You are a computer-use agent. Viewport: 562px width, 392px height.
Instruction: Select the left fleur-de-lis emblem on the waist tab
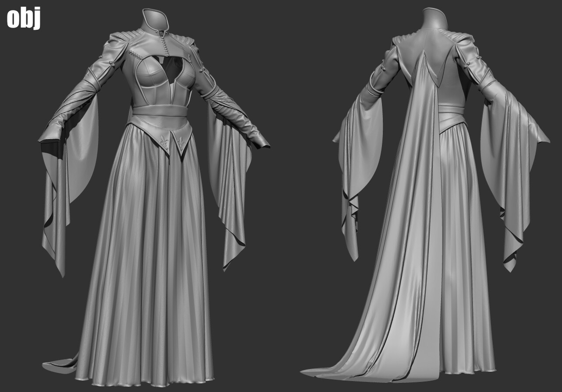click(x=163, y=142)
